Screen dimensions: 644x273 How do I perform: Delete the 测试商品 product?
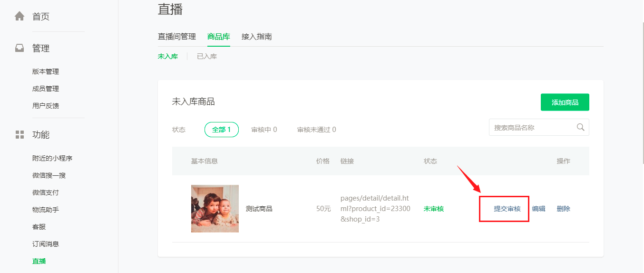[x=564, y=209]
